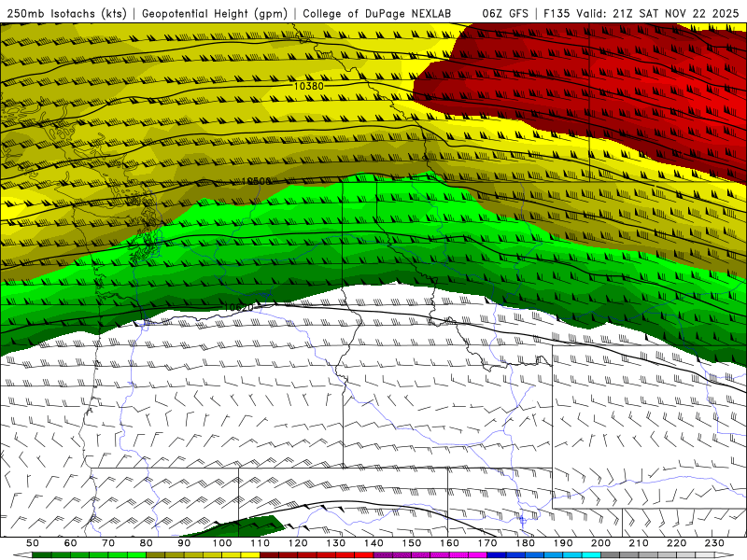Click the 220 knot legend value
This screenshot has height=560, width=747.
[x=676, y=543]
